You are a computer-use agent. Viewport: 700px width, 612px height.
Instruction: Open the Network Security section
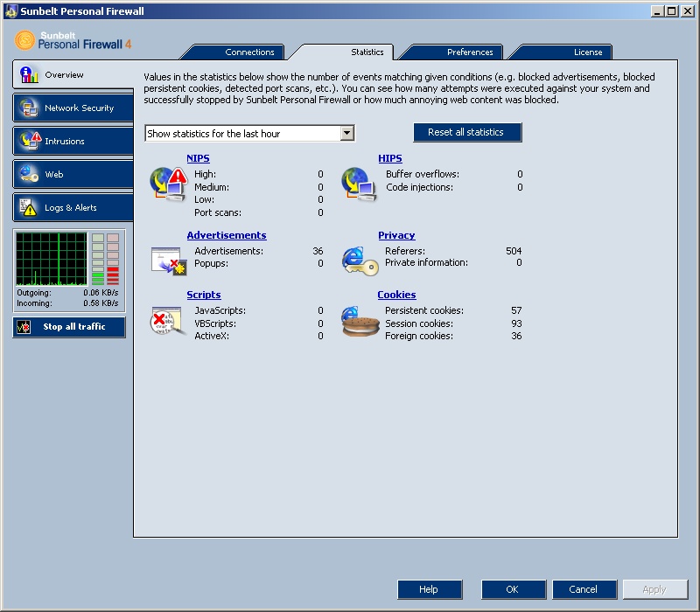pyautogui.click(x=73, y=108)
